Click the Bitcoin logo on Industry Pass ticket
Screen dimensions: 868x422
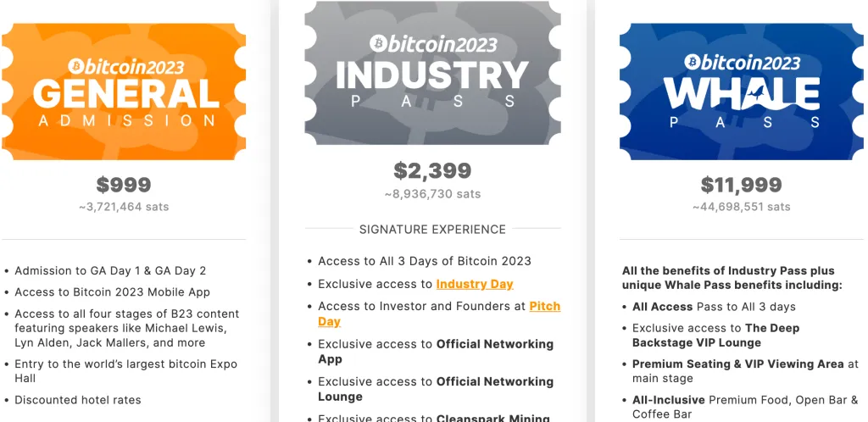[379, 43]
